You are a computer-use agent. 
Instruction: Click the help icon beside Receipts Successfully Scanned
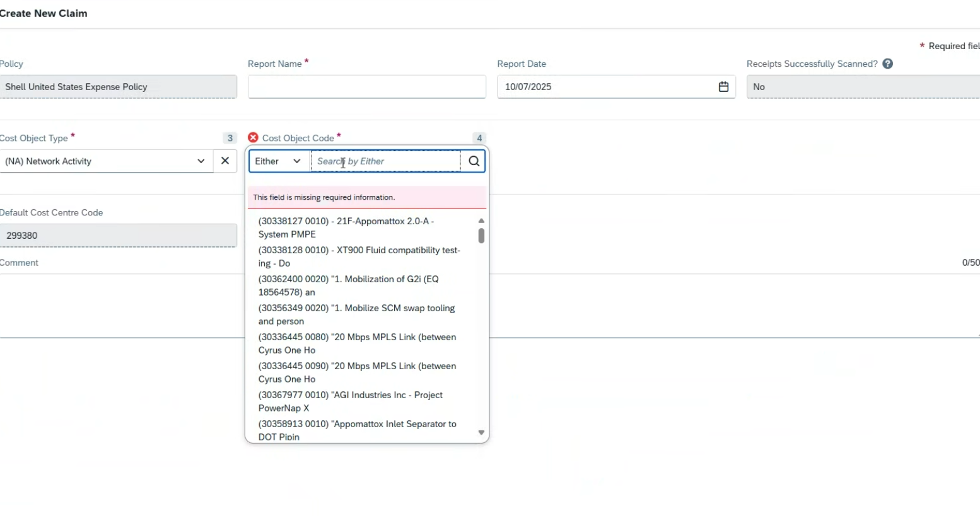click(888, 64)
